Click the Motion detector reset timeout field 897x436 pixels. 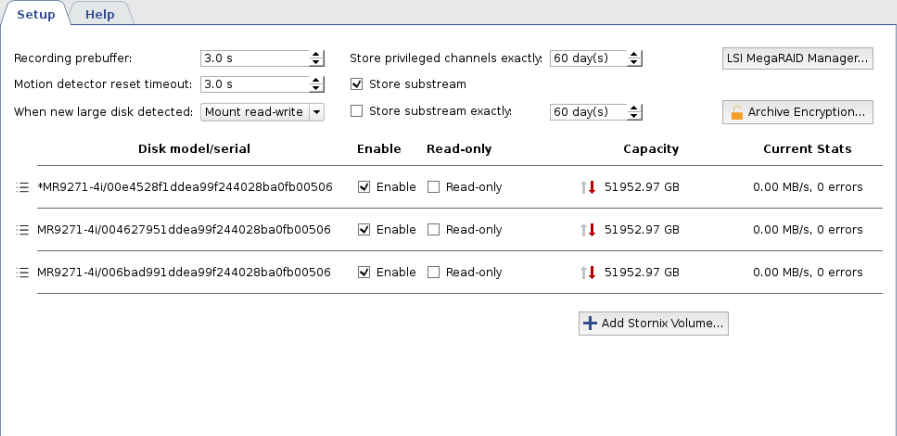[254, 84]
